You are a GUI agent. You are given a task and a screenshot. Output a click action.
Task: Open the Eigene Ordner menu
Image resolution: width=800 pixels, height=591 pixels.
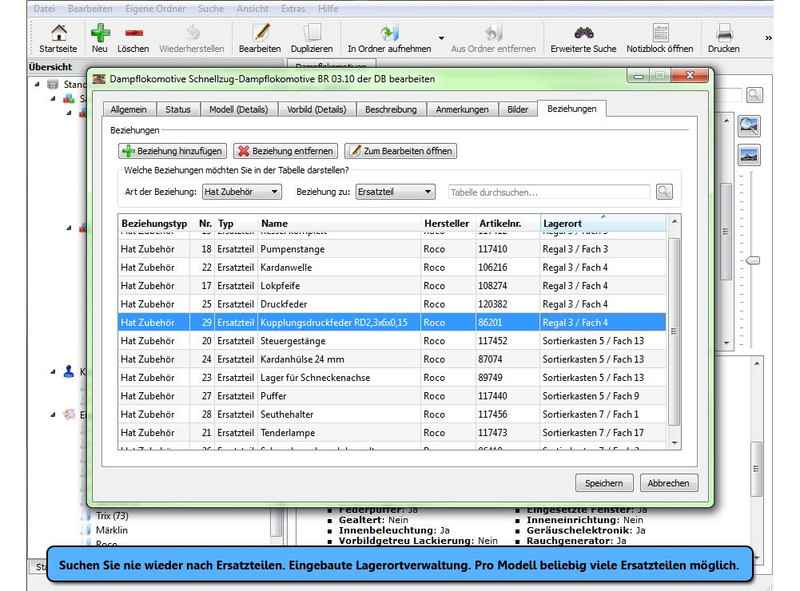pyautogui.click(x=155, y=9)
